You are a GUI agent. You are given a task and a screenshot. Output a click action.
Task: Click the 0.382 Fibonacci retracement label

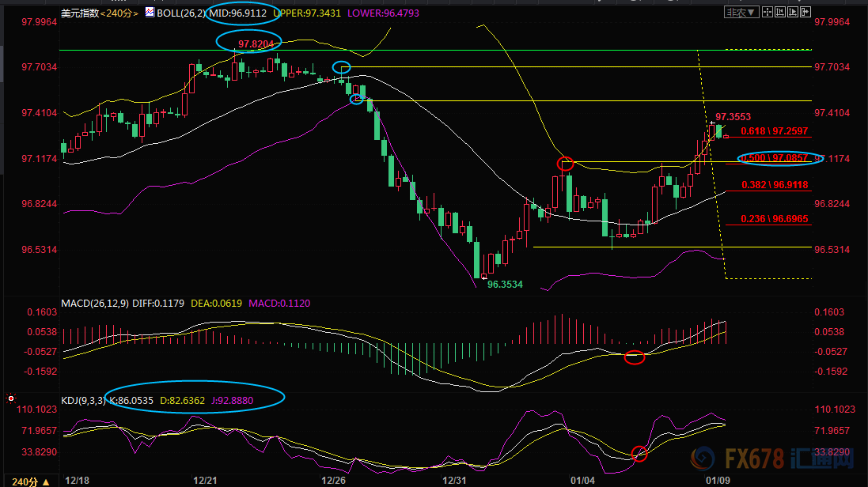pyautogui.click(x=774, y=185)
